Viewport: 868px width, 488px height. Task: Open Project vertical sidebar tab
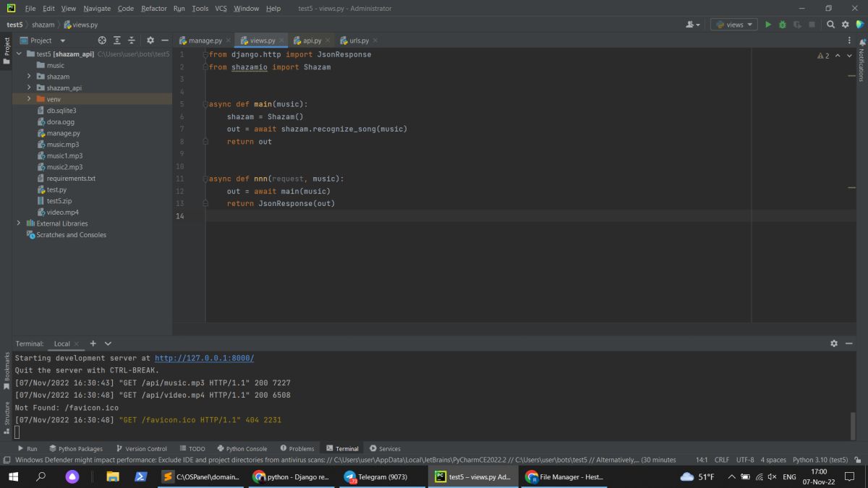[7, 51]
